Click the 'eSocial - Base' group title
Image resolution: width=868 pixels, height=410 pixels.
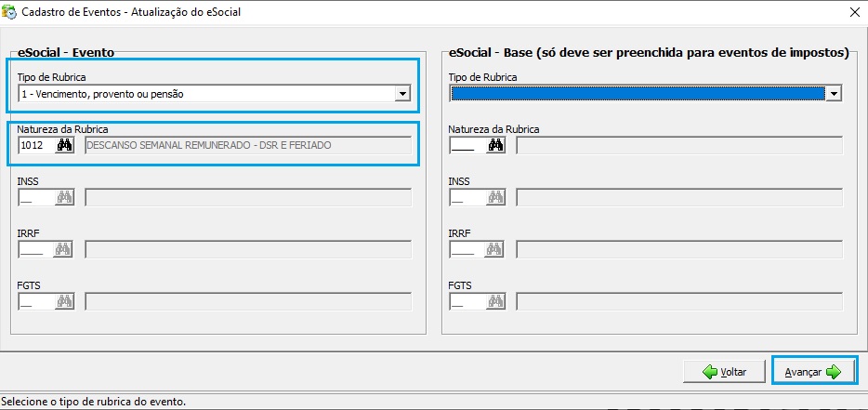(649, 53)
